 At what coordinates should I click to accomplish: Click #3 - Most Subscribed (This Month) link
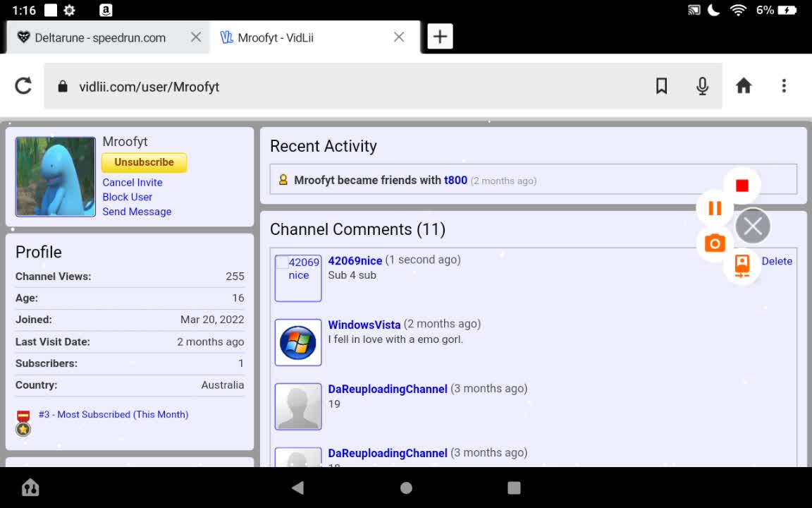click(113, 414)
